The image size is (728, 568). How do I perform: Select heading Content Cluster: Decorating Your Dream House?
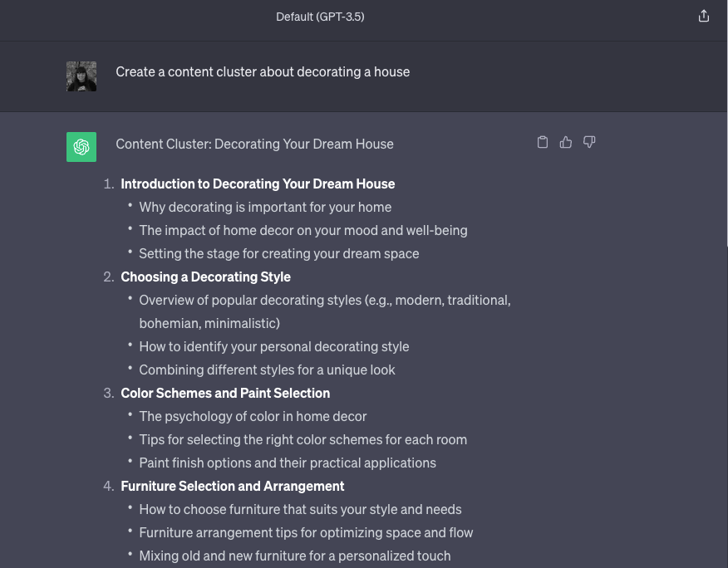click(254, 144)
